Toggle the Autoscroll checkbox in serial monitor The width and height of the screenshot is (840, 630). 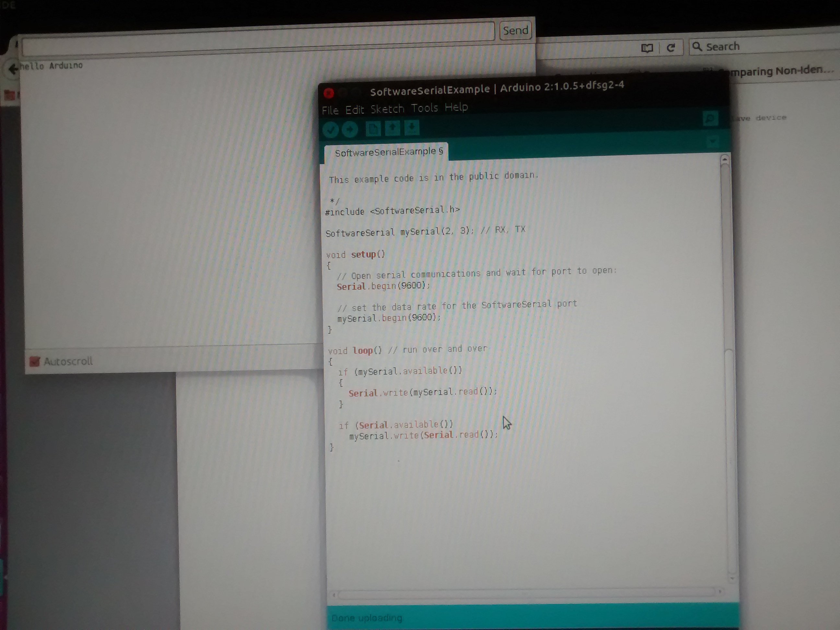[x=35, y=362]
